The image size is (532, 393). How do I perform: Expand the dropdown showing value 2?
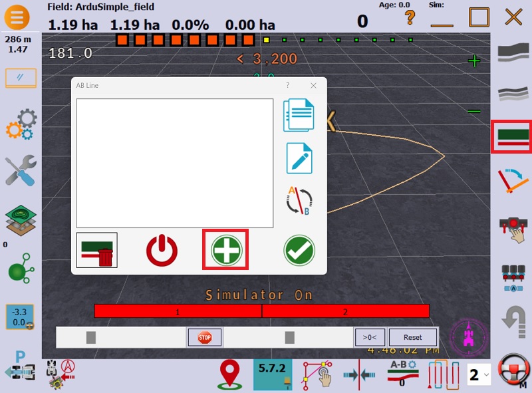[479, 375]
